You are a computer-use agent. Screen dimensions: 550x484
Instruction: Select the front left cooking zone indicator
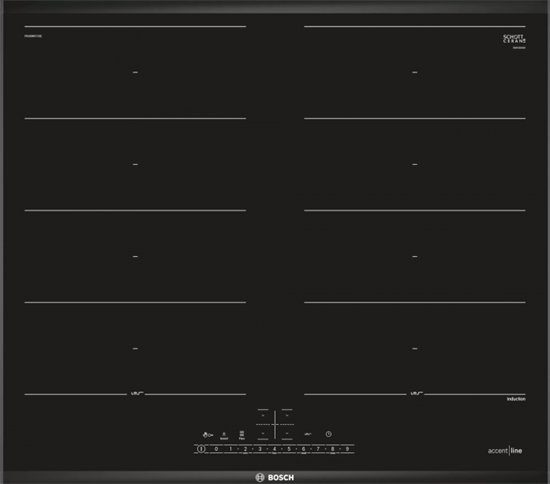263,433
